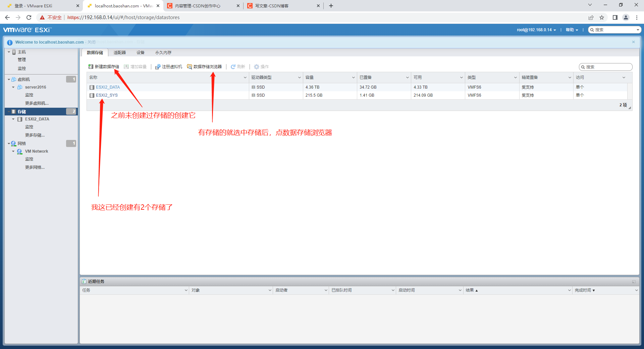Open the browser side panel icon
The image size is (644, 349).
pos(615,17)
